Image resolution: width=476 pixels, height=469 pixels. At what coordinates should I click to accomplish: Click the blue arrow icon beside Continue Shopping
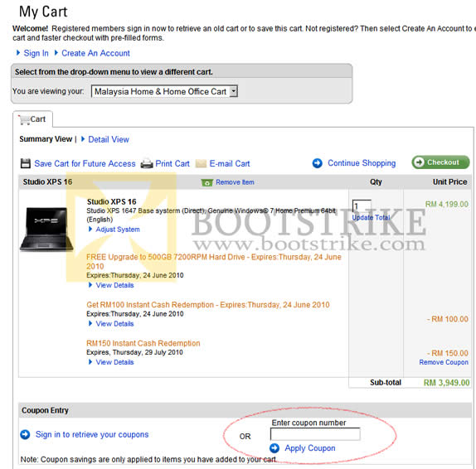click(318, 163)
